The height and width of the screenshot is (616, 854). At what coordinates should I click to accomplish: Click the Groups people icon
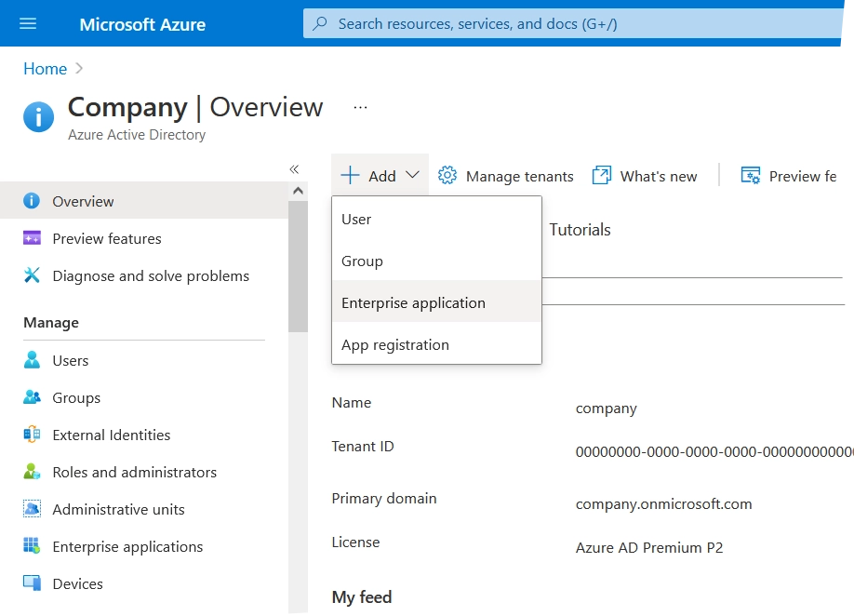[32, 397]
